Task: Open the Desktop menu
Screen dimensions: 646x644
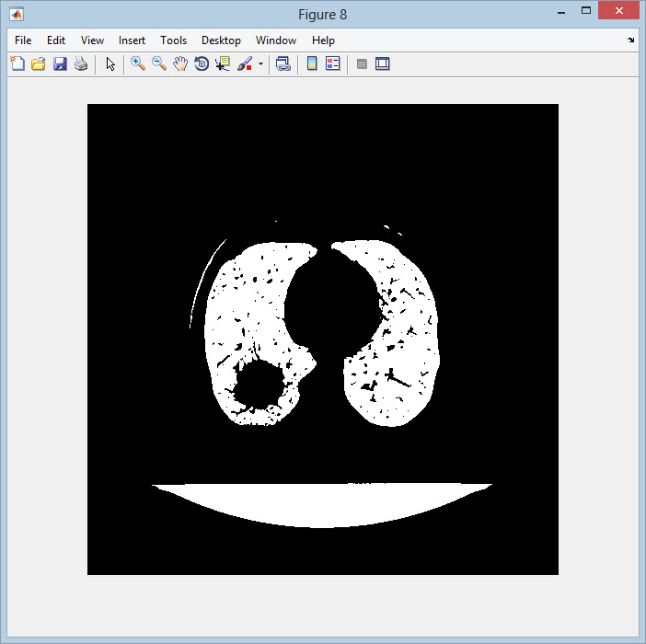Action: tap(221, 40)
